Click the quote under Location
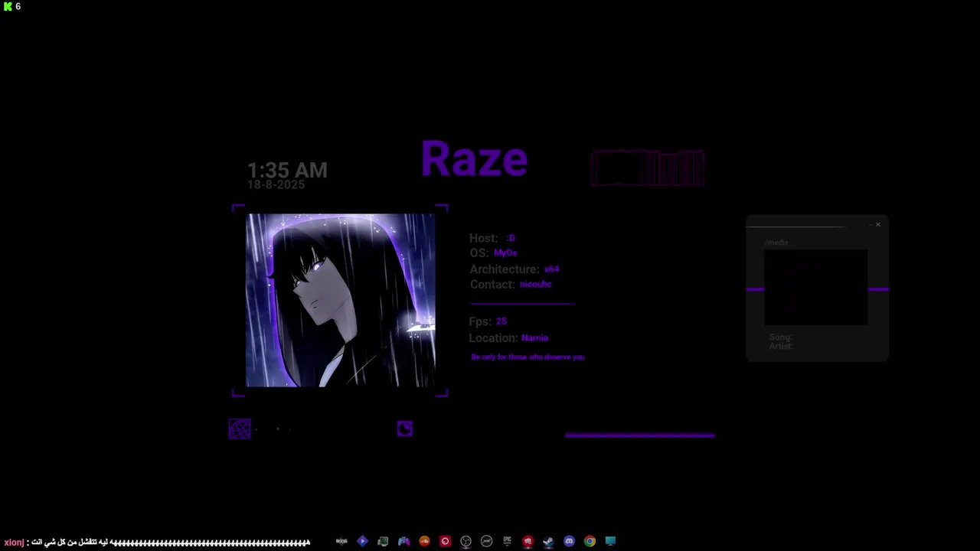Viewport: 980px width, 551px height. (528, 357)
